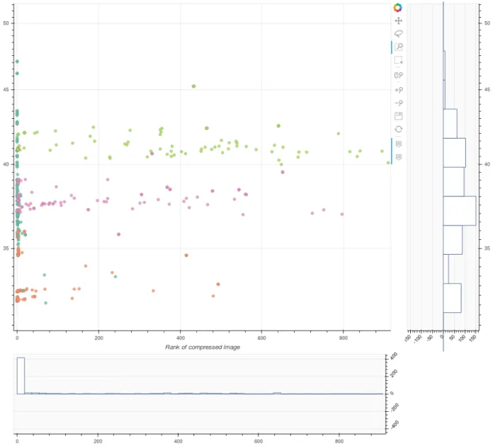Select the isolated green point above 45

click(x=193, y=86)
